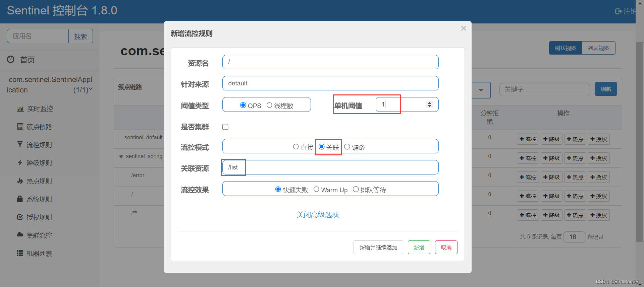Screen dimensions: 644x287
Task: Click the red 取消 button
Action: point(446,247)
